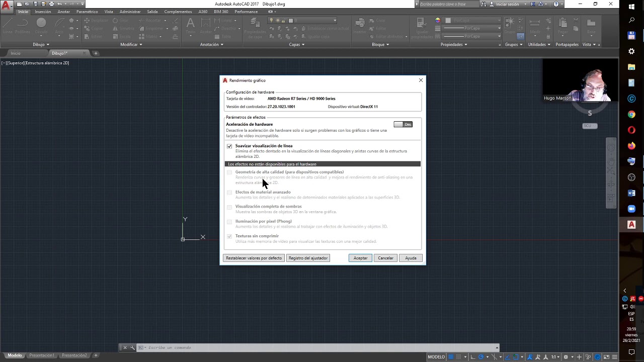Viewport: 644px width, 362px height.
Task: Open the Presentación1 layout tab
Action: coord(42,355)
